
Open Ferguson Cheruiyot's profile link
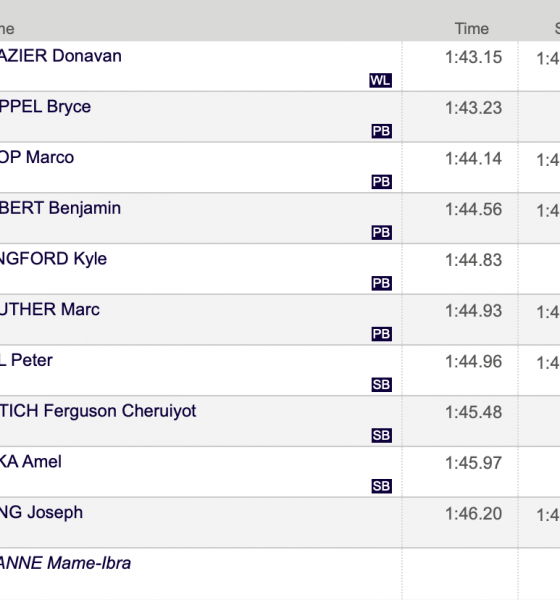(x=98, y=411)
